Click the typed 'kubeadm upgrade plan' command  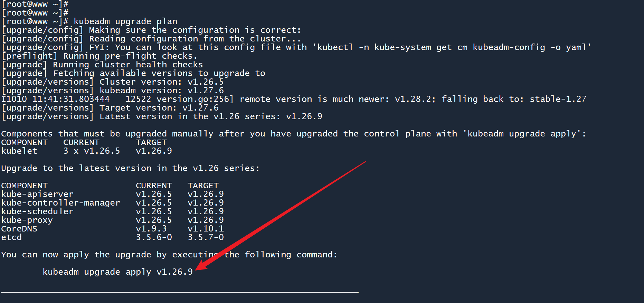pos(125,21)
